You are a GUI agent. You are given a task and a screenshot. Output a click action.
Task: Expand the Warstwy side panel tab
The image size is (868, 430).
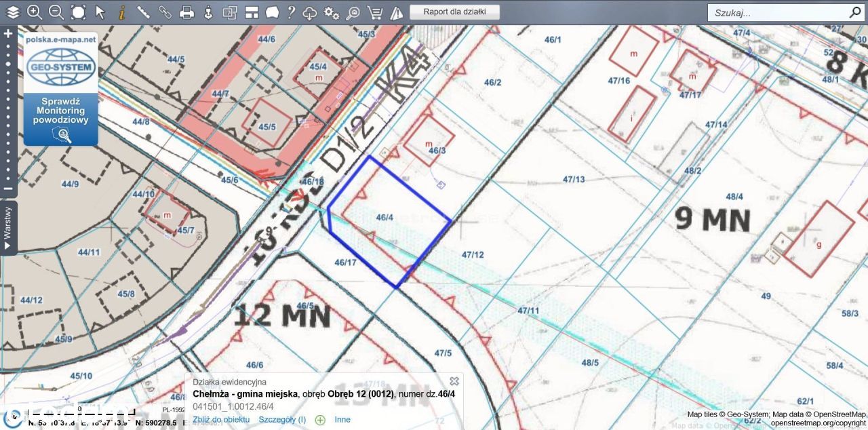point(8,227)
